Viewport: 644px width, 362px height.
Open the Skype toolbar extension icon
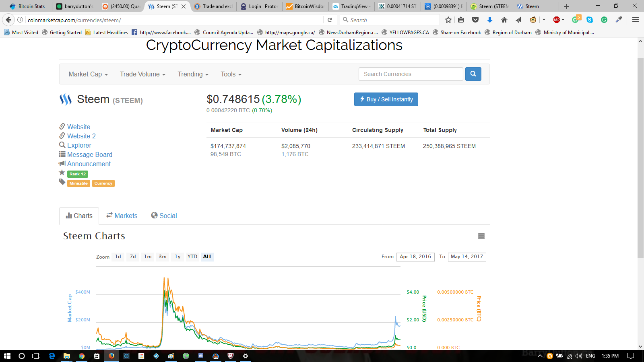[590, 20]
